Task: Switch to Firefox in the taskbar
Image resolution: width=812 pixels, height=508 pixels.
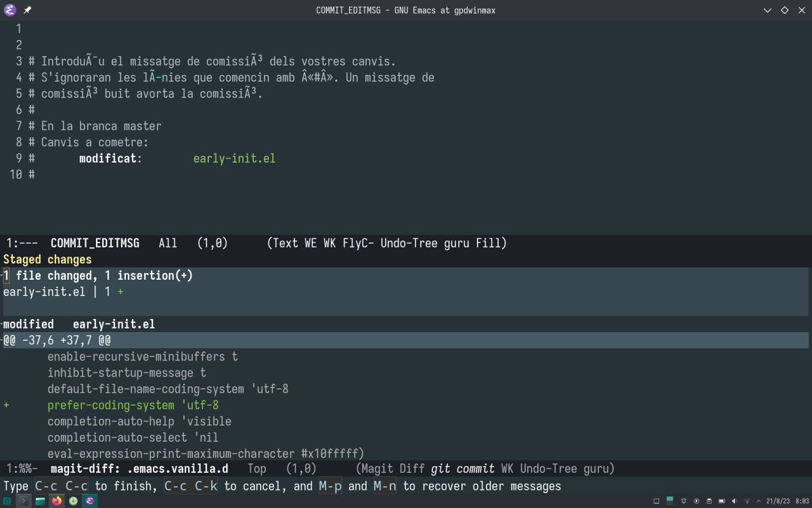Action: point(57,501)
